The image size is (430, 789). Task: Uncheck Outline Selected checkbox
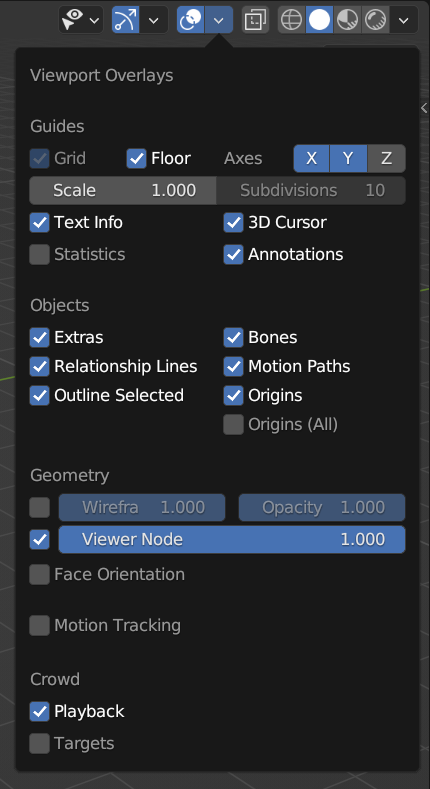coord(39,396)
